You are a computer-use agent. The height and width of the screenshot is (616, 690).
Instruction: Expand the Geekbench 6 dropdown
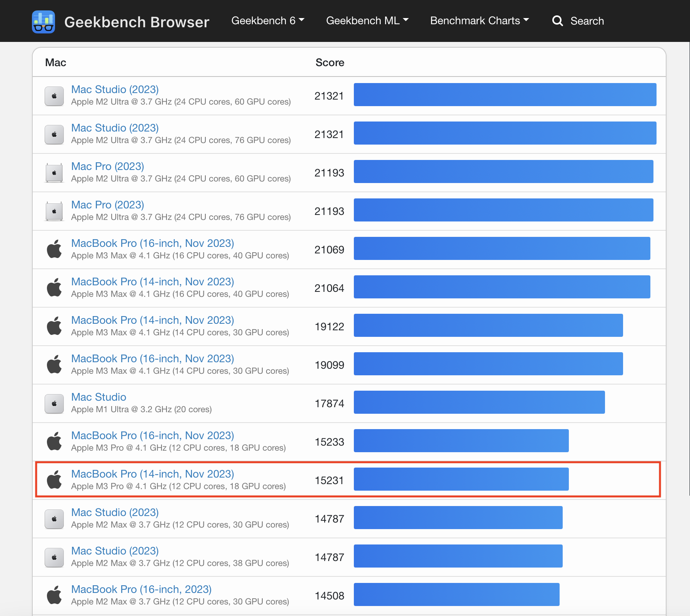[x=268, y=21]
